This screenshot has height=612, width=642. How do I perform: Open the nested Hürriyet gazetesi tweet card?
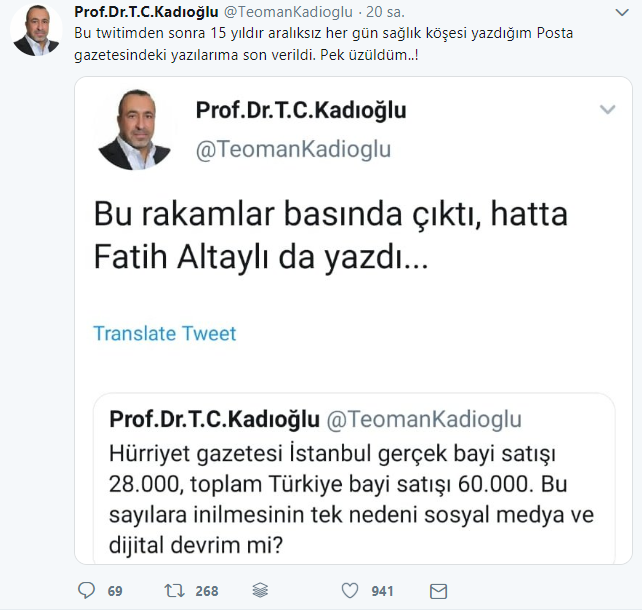click(354, 479)
